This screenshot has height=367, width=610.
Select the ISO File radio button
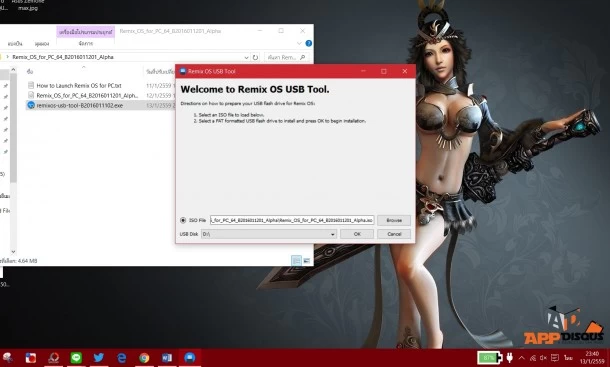[x=183, y=220]
